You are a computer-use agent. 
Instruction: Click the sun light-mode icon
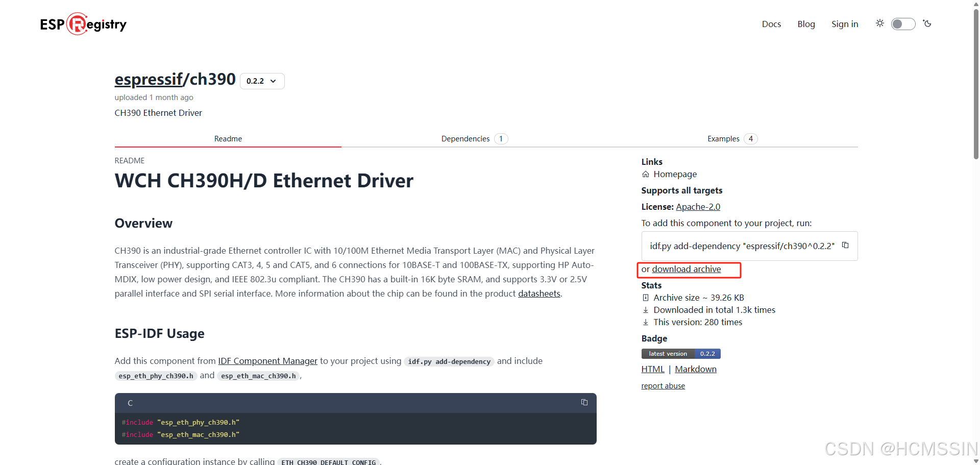tap(880, 23)
